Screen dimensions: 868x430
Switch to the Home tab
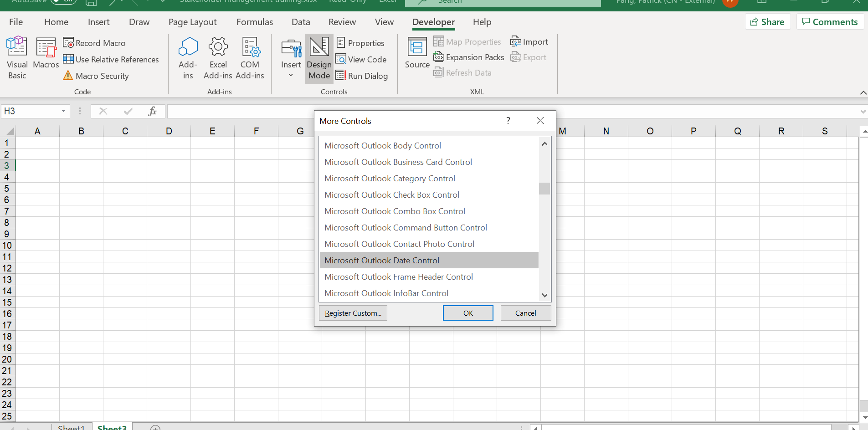[56, 22]
